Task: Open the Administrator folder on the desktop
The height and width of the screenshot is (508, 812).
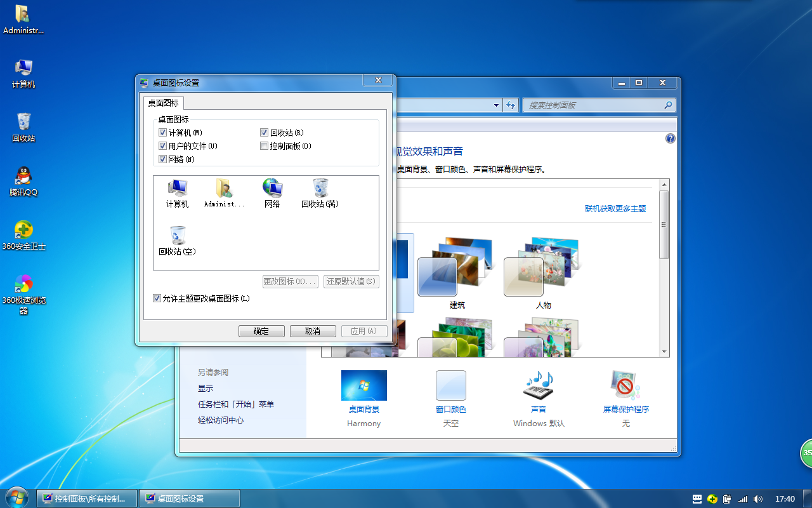Action: pos(23,19)
